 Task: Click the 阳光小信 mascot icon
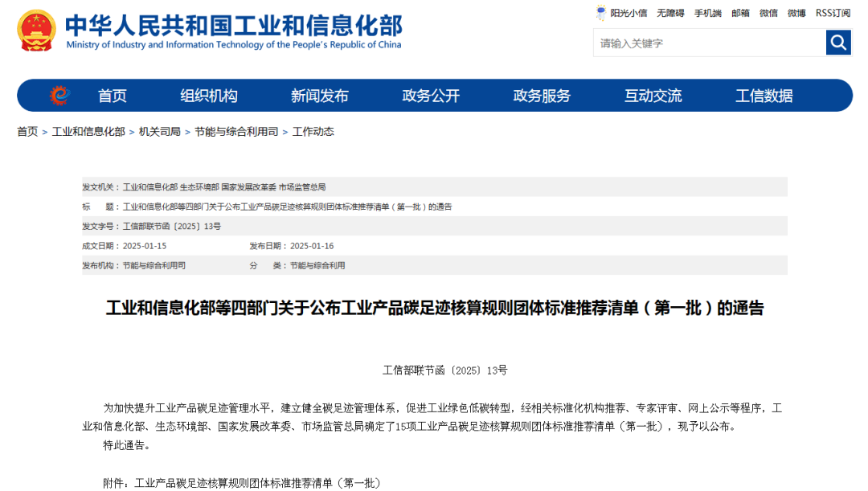coord(601,13)
